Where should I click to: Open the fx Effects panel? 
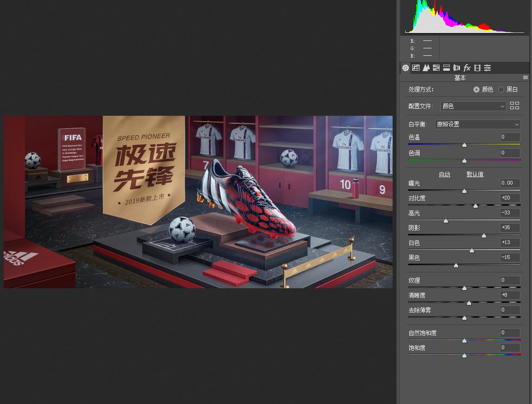[x=467, y=68]
